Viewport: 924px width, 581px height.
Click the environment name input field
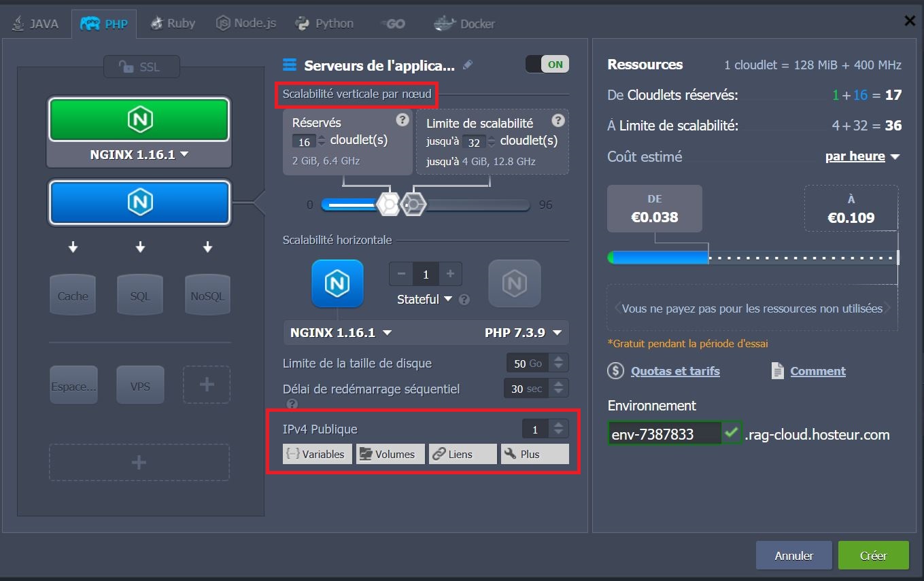(x=664, y=434)
